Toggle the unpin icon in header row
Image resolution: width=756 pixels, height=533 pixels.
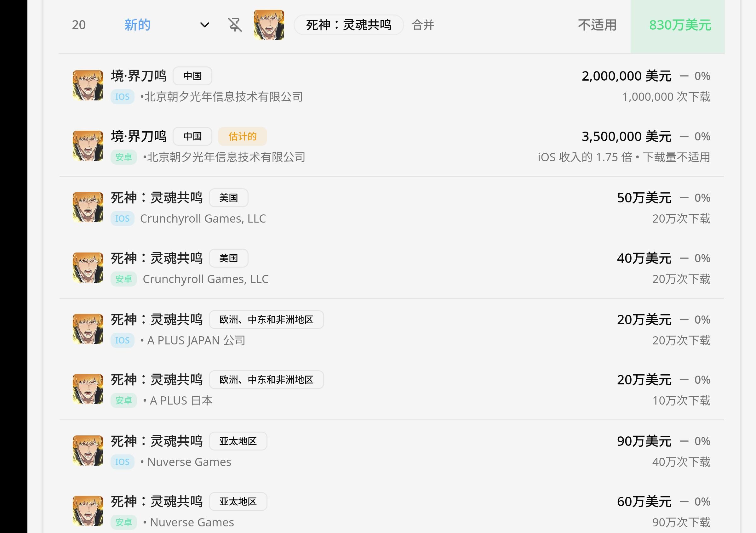[235, 25]
